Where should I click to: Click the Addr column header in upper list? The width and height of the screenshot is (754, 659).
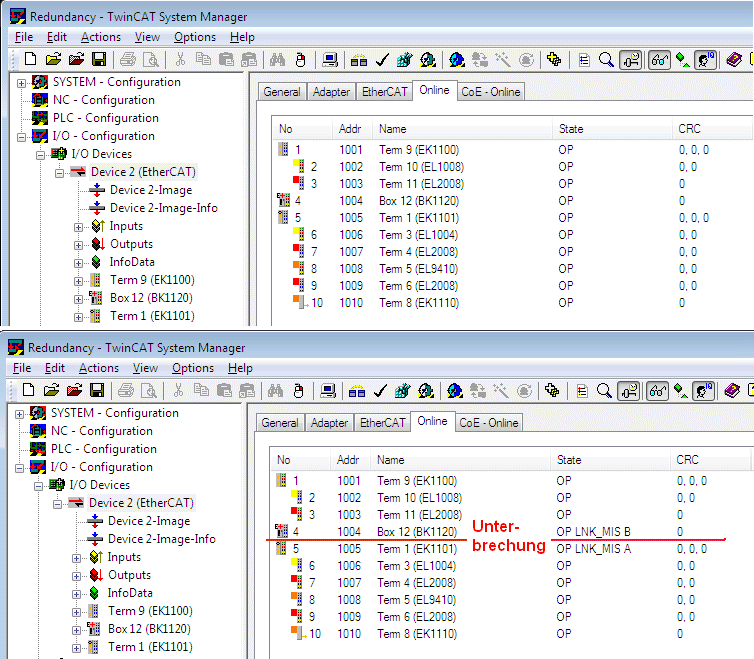pos(350,129)
